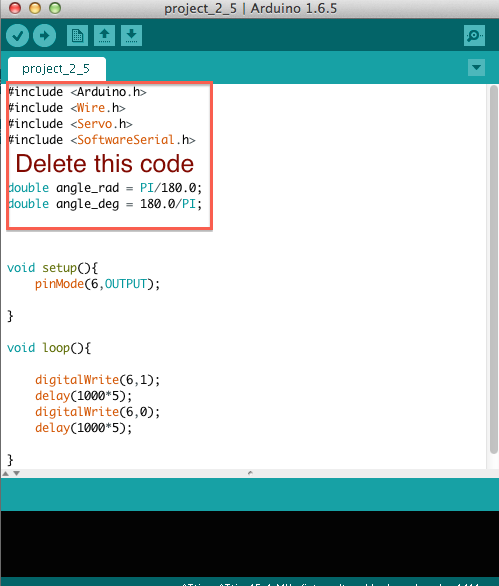The width and height of the screenshot is (499, 586).
Task: Click the green zoom window button
Action: coord(55,8)
